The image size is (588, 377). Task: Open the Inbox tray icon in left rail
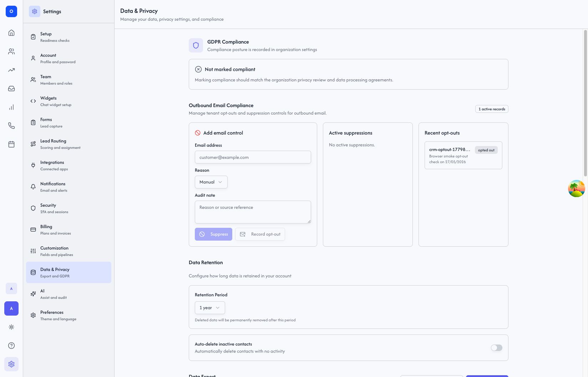[11, 89]
